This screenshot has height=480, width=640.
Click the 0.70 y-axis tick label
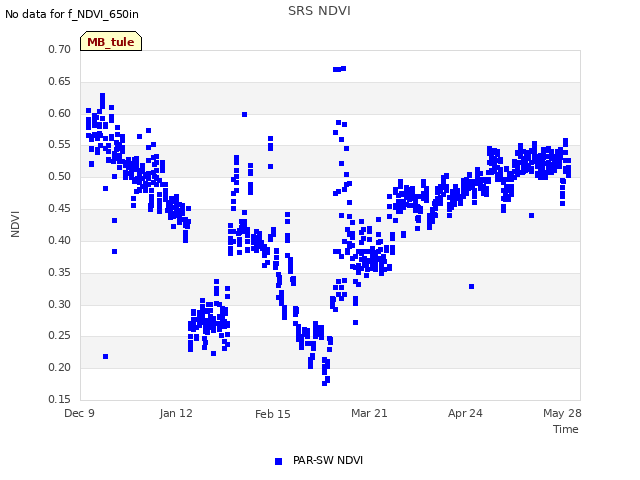point(60,49)
